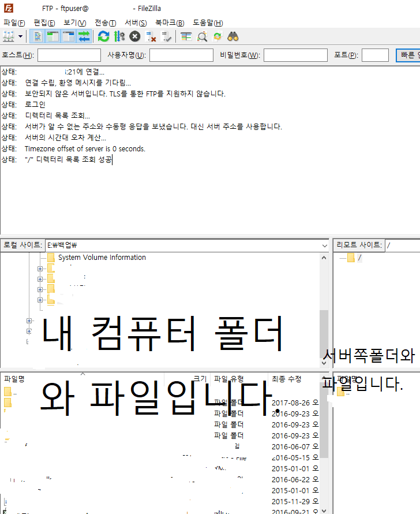
Task: Refresh the file and folder lists
Action: coord(103,36)
